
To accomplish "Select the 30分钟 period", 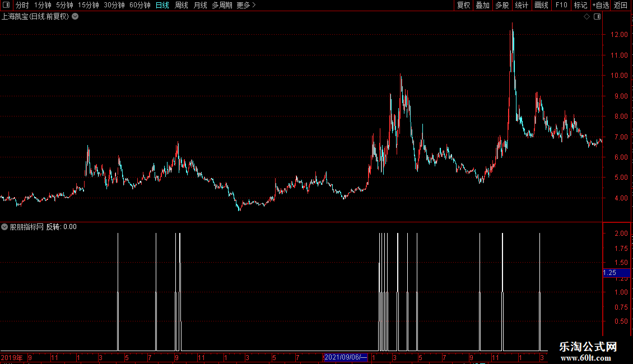I will (114, 5).
